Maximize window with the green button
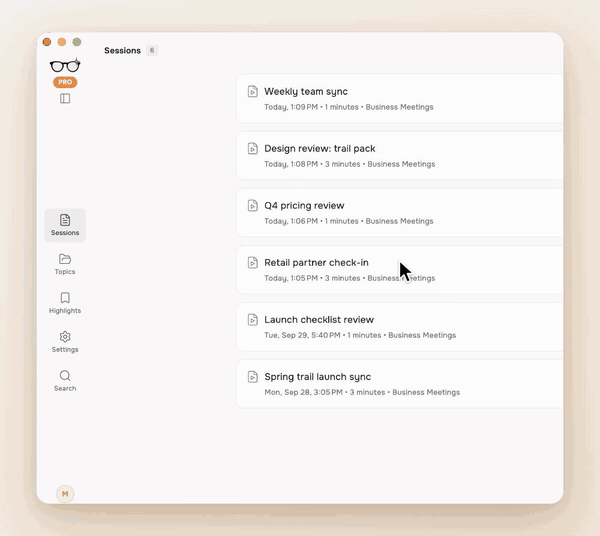600x536 pixels. pyautogui.click(x=77, y=42)
